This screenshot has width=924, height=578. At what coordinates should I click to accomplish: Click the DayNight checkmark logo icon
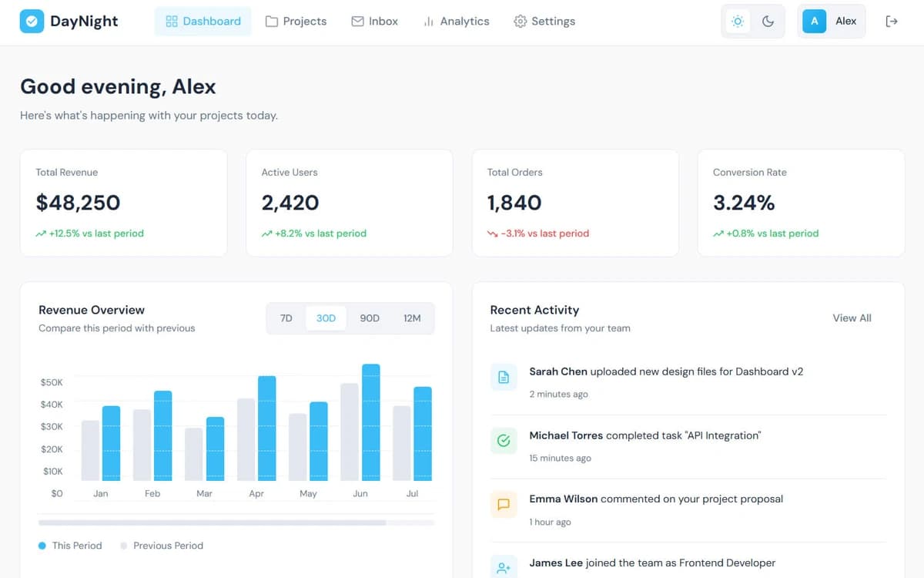click(32, 21)
